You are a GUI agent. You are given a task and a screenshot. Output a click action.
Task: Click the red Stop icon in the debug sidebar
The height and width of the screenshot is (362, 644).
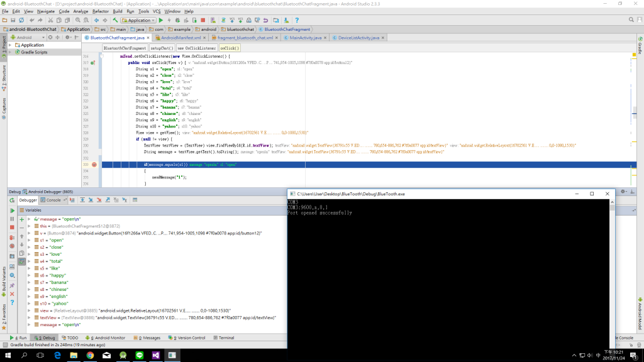(x=12, y=228)
